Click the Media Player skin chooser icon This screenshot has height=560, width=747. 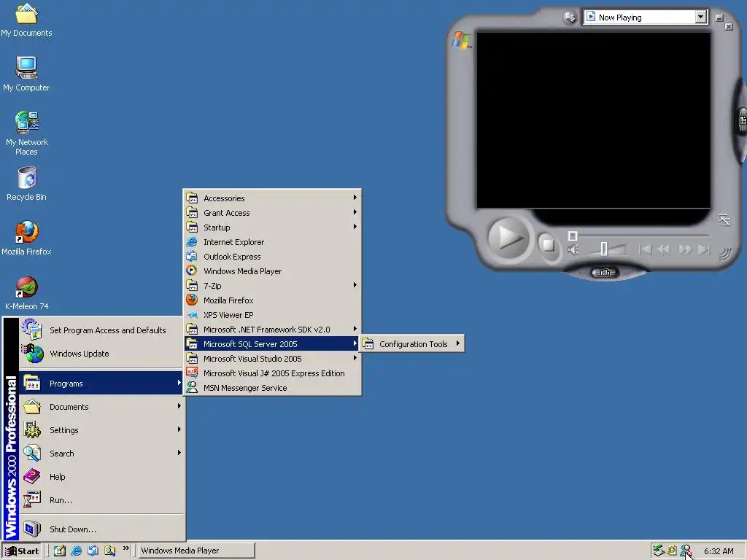pos(570,17)
